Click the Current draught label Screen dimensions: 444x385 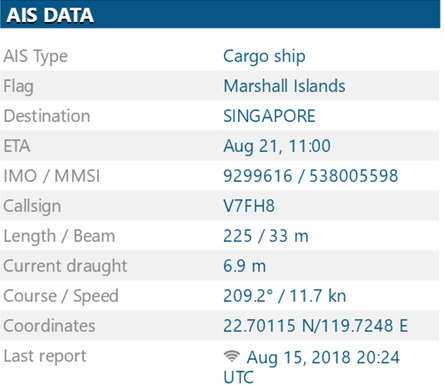click(x=65, y=266)
